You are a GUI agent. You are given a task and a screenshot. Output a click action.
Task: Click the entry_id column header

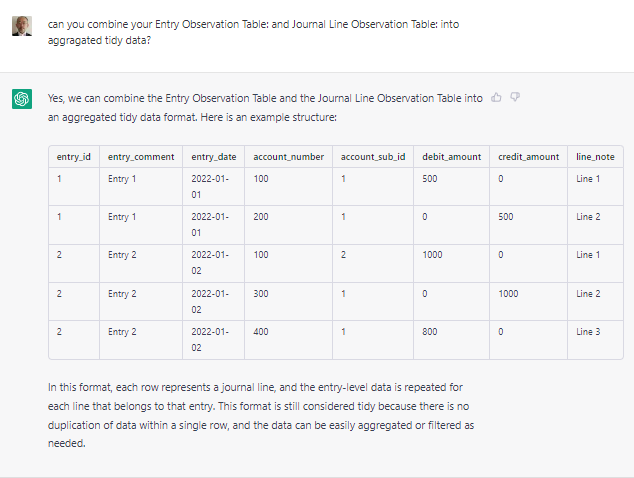click(74, 157)
